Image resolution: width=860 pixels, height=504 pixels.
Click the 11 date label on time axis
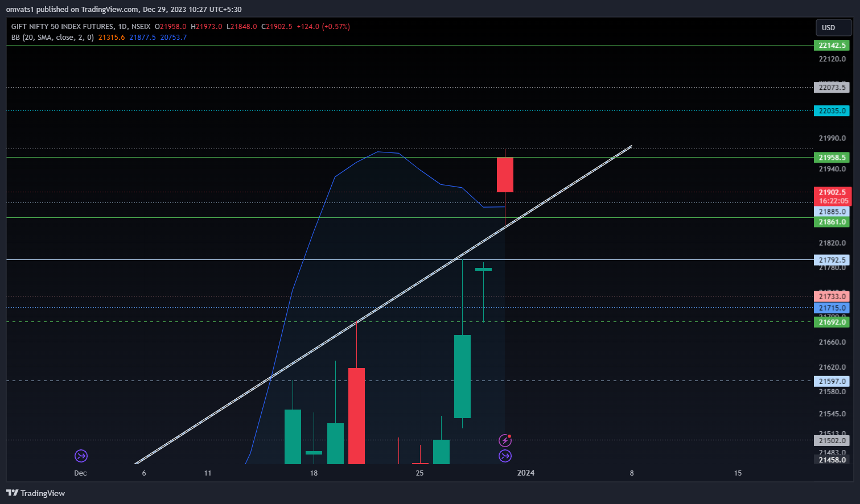[x=208, y=473]
